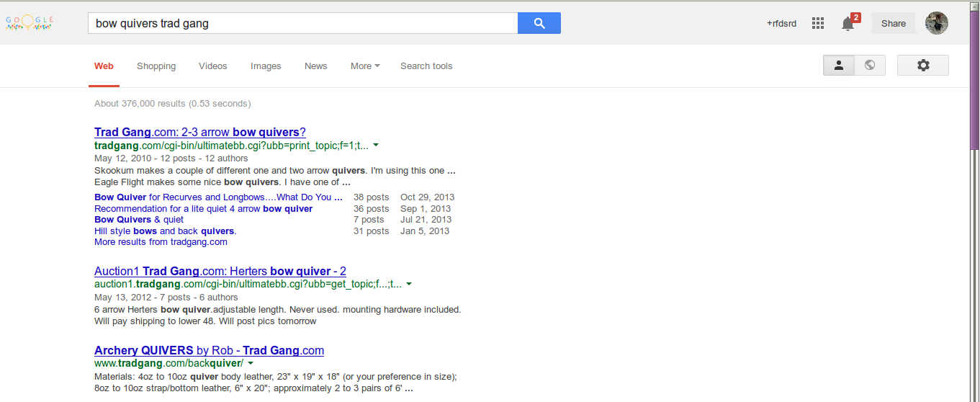
Task: Open the account profile picture
Action: pos(937,23)
